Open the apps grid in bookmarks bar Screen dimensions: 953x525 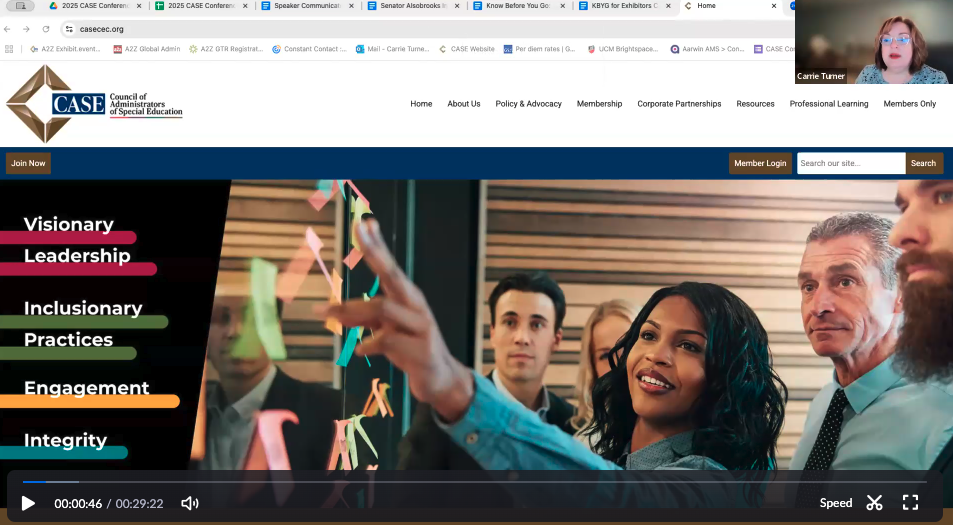point(9,49)
